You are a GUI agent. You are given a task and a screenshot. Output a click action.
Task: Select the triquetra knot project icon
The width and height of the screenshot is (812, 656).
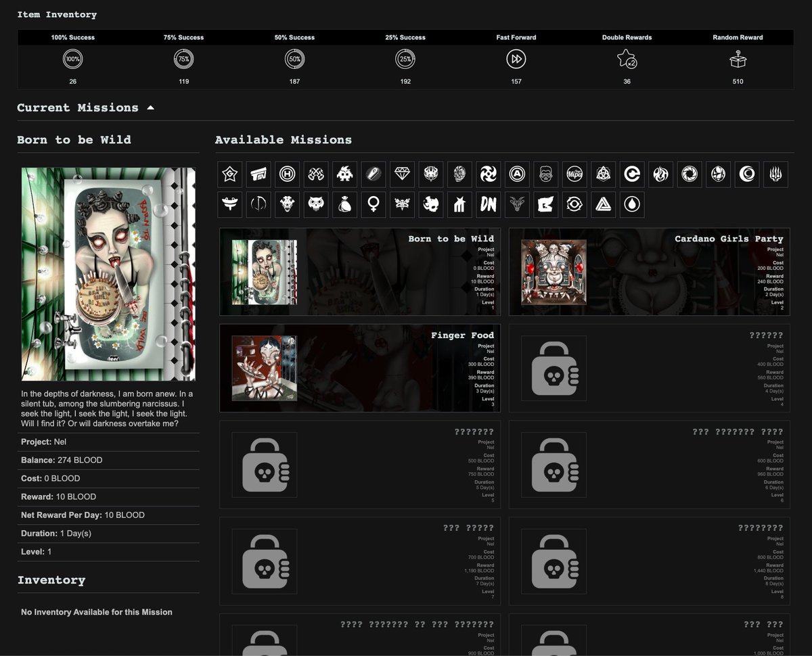click(604, 174)
